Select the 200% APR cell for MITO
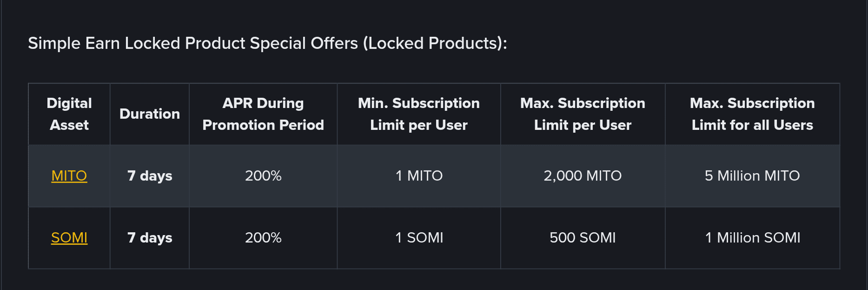This screenshot has width=868, height=290. click(x=263, y=176)
